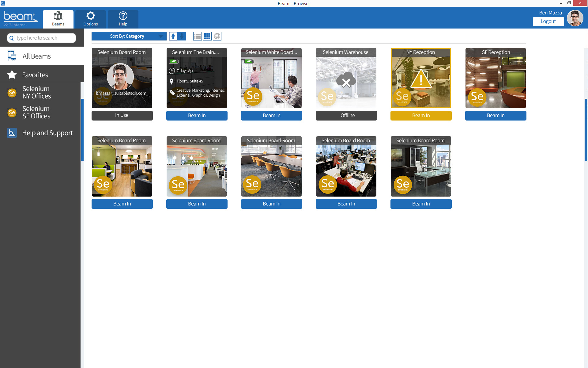This screenshot has width=588, height=368.
Task: Click the magnifier search icon
Action: 12,38
